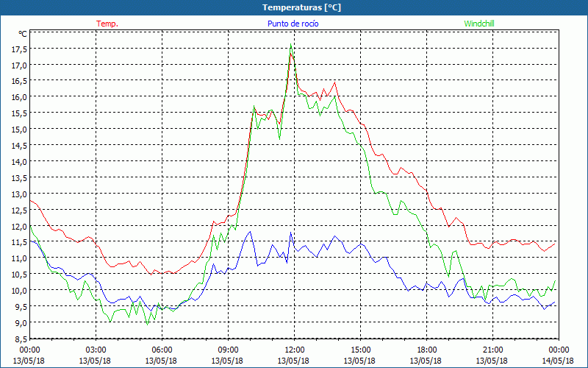Click the '15,0' y-axis value
This screenshot has height=368, width=588.
click(20, 130)
